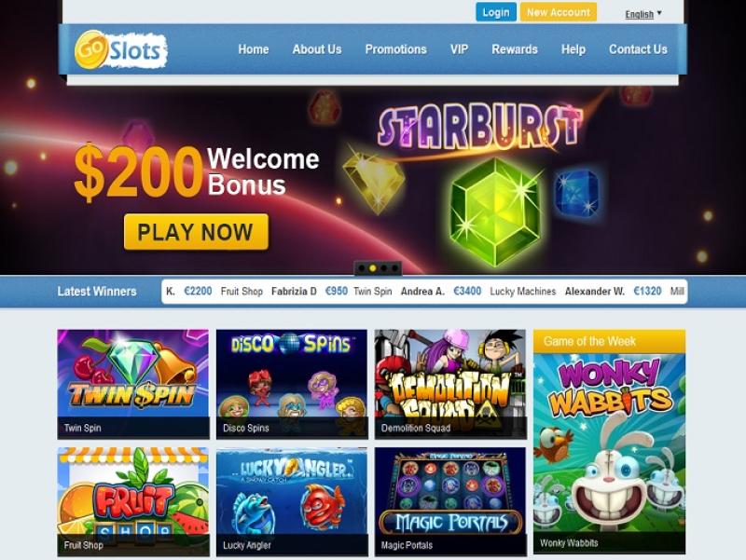Open the English language dropdown
746x560 pixels.
pyautogui.click(x=643, y=14)
